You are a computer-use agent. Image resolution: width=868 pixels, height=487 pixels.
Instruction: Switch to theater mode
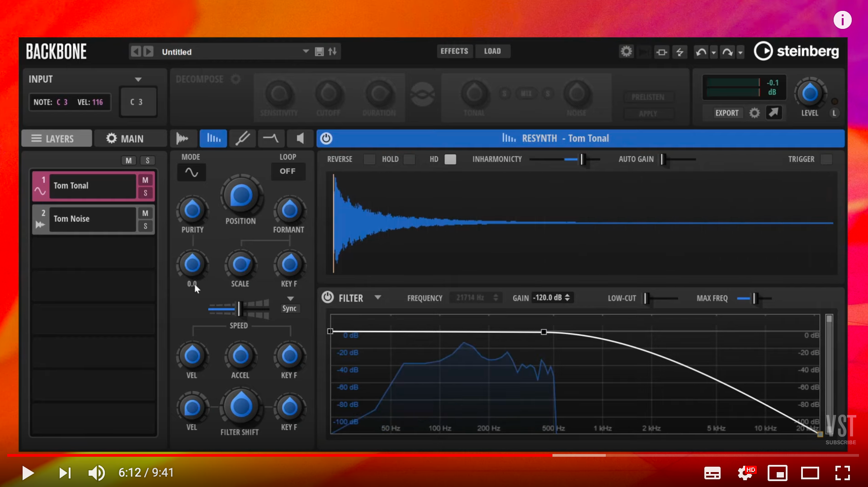(810, 473)
